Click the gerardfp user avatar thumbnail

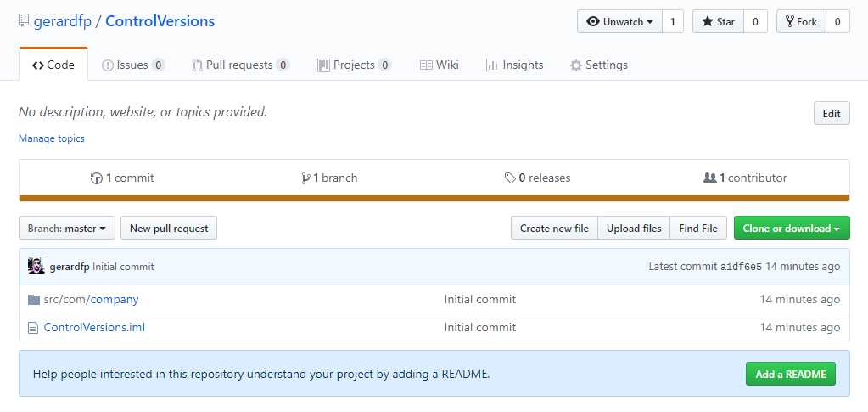tap(36, 266)
